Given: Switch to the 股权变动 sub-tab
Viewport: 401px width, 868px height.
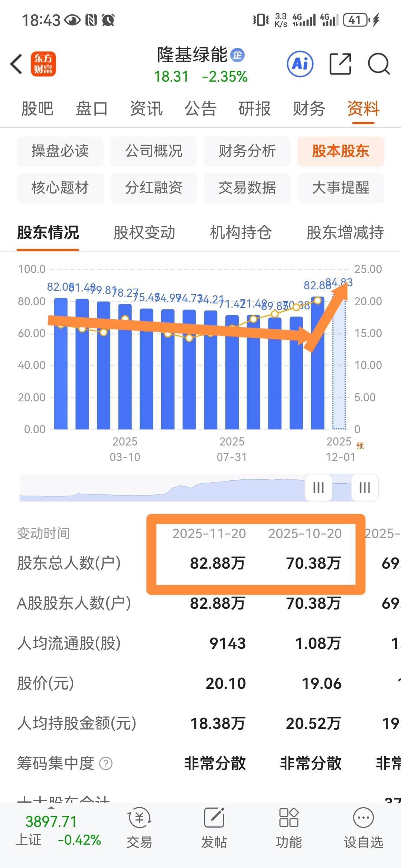Looking at the screenshot, I should click(x=144, y=233).
